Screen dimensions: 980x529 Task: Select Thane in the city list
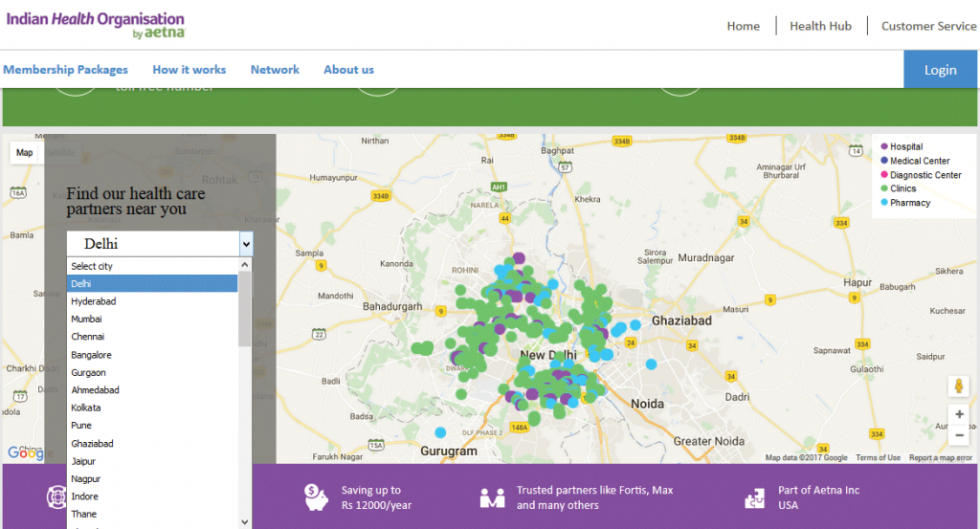(152, 514)
